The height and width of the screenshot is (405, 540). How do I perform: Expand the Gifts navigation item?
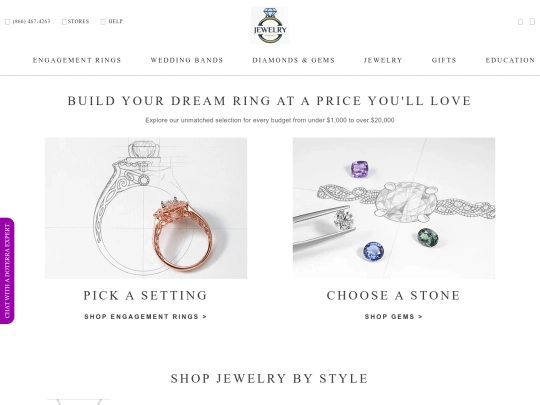click(444, 60)
